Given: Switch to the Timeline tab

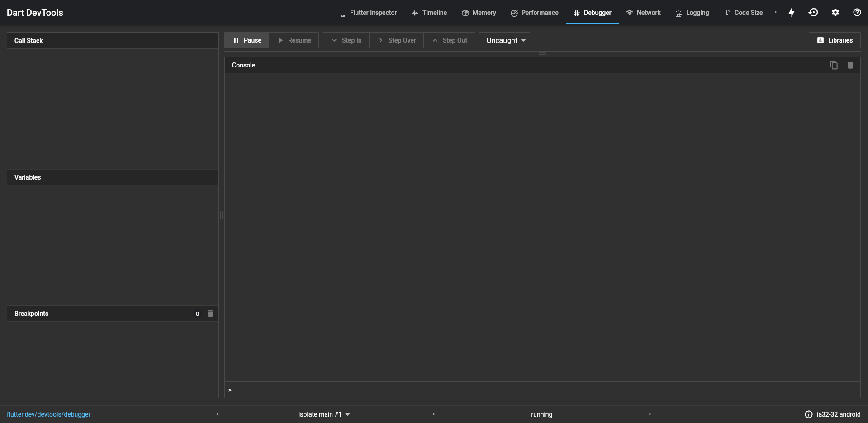Looking at the screenshot, I should [x=429, y=13].
